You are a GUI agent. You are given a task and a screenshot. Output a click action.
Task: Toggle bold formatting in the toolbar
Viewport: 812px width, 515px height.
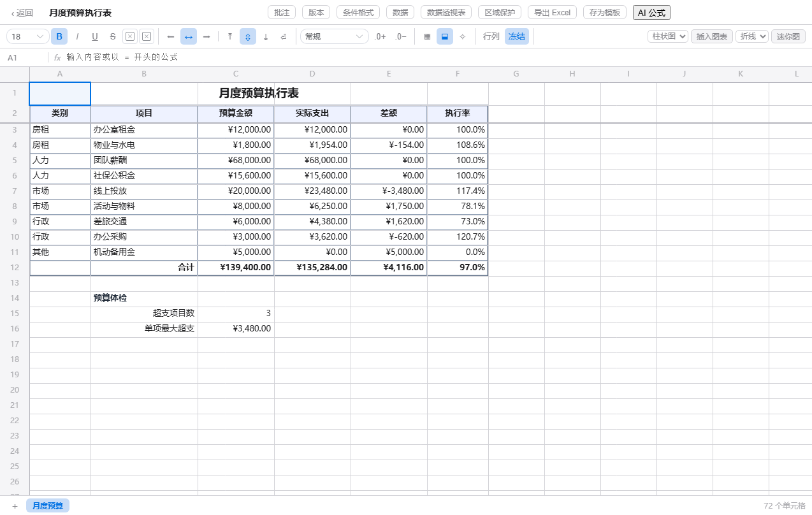pyautogui.click(x=59, y=36)
